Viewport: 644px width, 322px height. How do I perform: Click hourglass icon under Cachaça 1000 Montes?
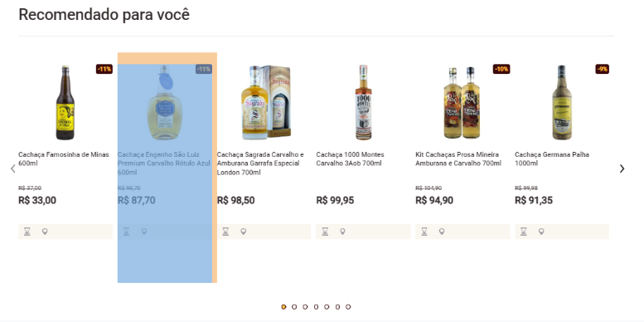click(325, 232)
